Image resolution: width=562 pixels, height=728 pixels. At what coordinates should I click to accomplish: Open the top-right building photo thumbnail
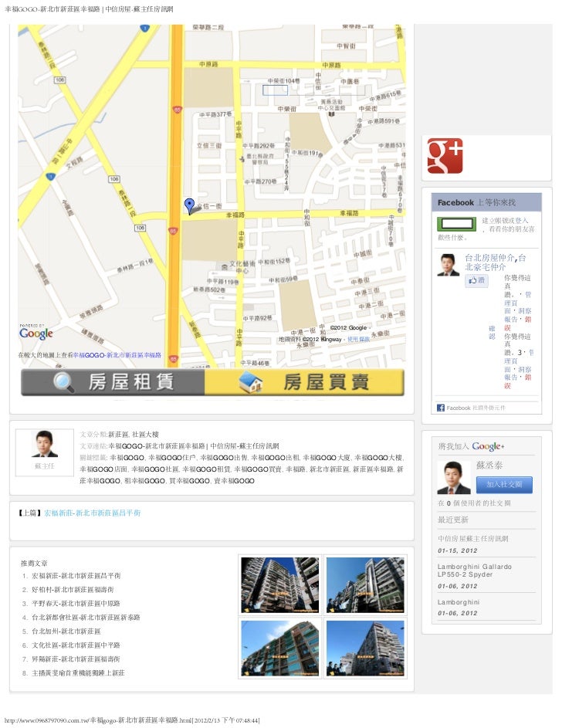click(x=365, y=585)
